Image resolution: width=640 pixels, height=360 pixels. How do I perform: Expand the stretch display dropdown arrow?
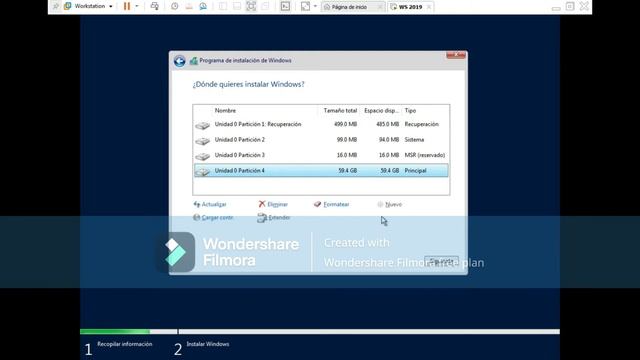[x=315, y=6]
